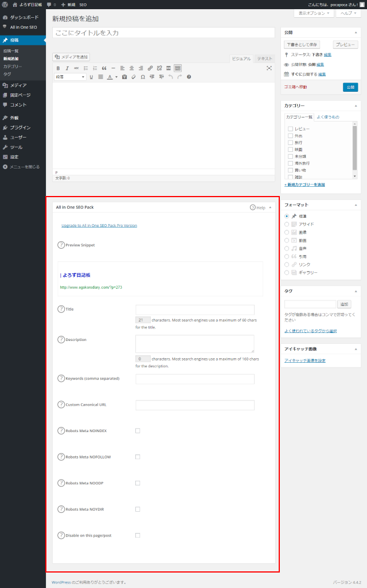Insert a numbered list
The image size is (367, 588).
(x=95, y=68)
